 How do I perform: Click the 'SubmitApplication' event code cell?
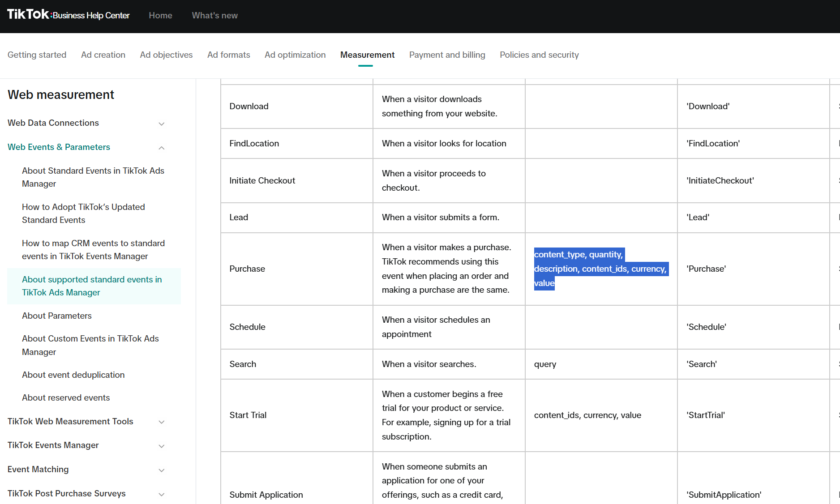754,478
